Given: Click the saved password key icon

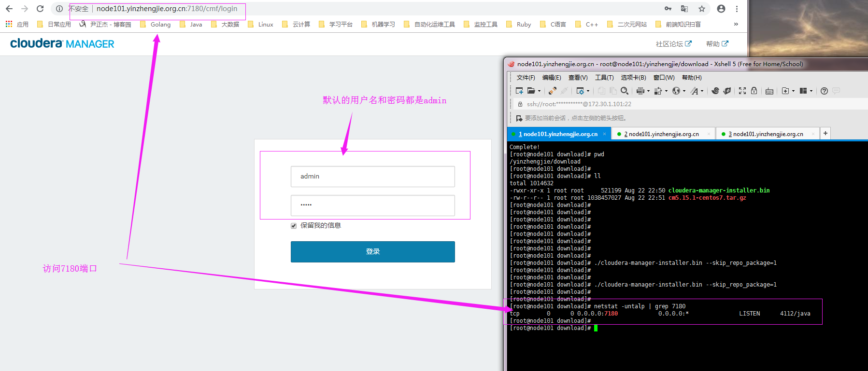Looking at the screenshot, I should (x=668, y=9).
